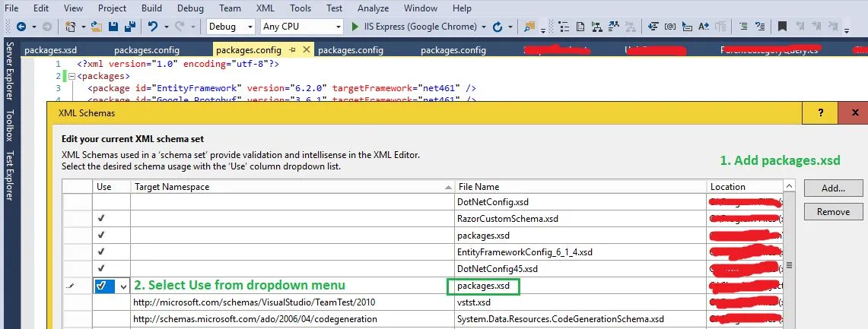
Task: Click the Remove button
Action: pyautogui.click(x=833, y=212)
